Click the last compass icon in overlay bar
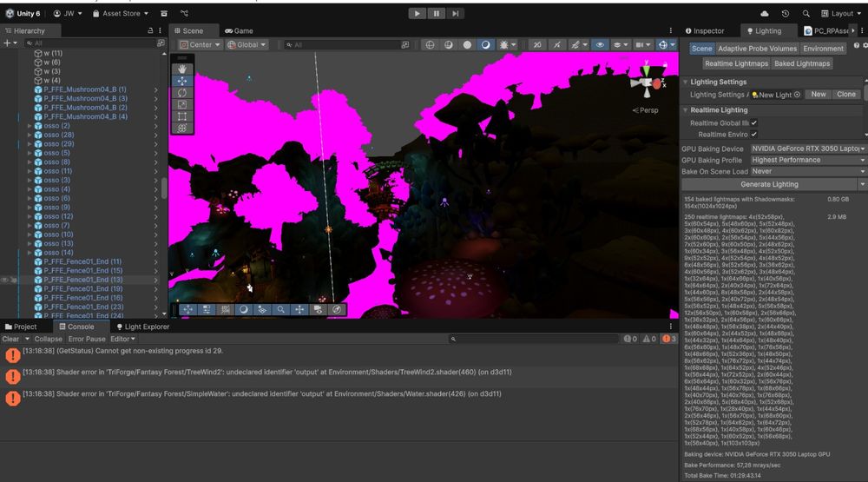The height and width of the screenshot is (482, 868). 337,310
